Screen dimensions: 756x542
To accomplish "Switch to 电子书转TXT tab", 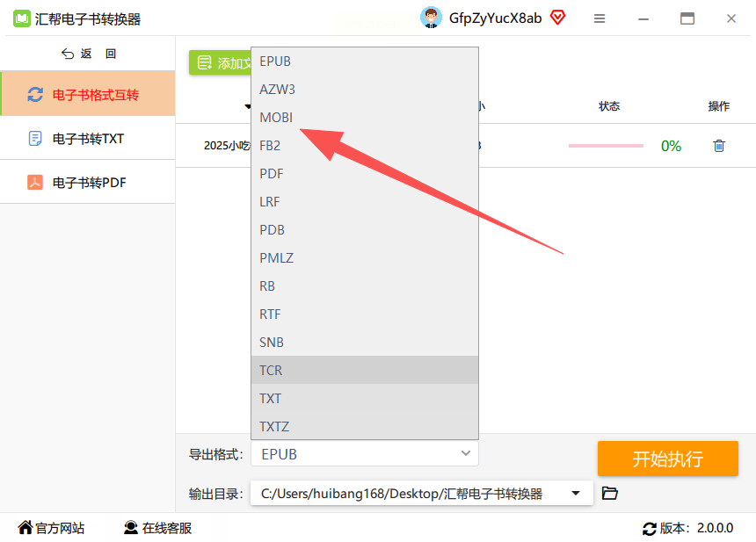I will 88,139.
